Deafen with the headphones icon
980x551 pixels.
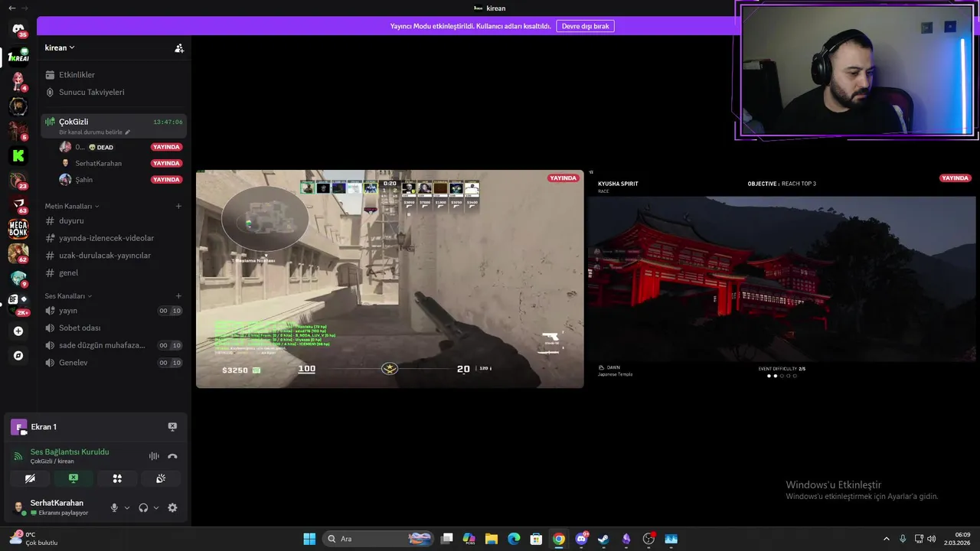[143, 507]
